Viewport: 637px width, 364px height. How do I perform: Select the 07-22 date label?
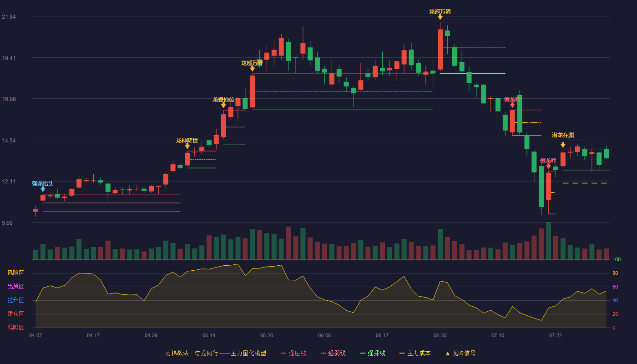pyautogui.click(x=556, y=335)
